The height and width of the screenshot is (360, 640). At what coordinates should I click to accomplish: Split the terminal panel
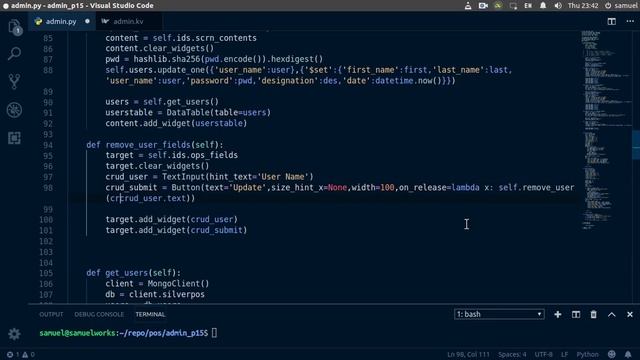tap(576, 314)
